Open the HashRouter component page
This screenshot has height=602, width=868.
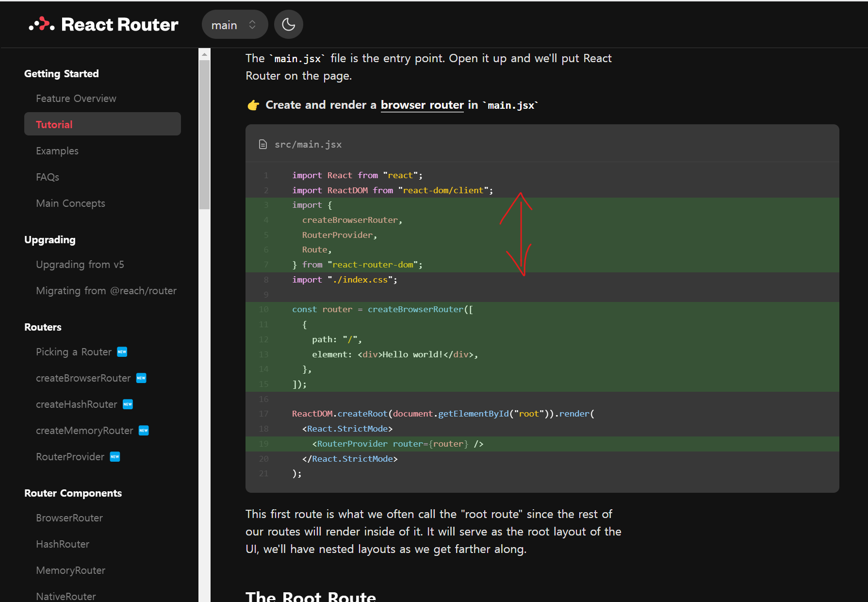(63, 544)
